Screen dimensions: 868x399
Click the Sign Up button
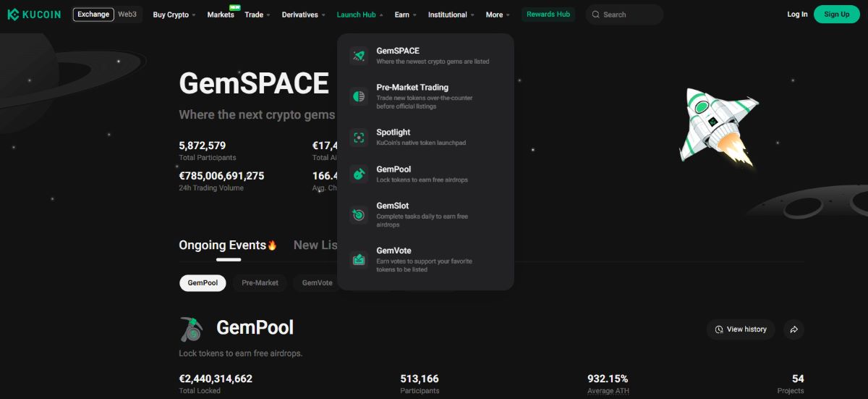tap(837, 14)
